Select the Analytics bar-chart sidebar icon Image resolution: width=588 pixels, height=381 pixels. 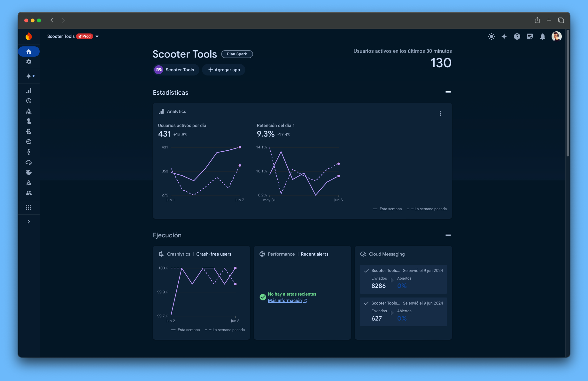point(29,91)
